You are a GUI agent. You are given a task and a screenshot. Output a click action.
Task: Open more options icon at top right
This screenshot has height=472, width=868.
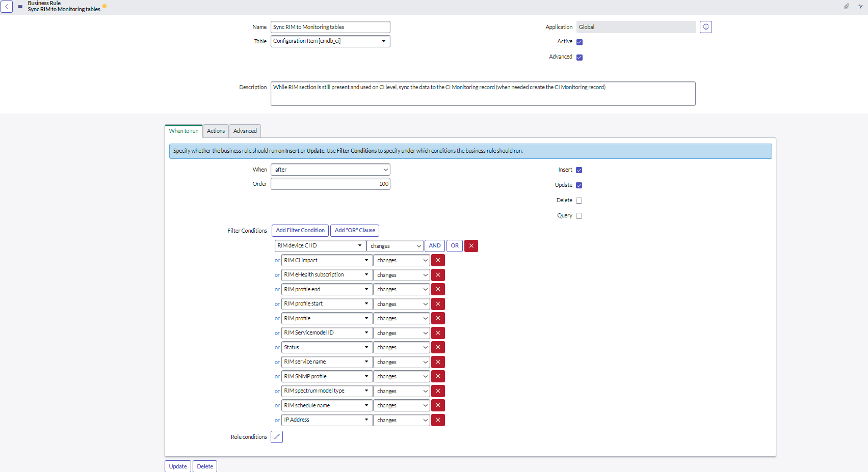[x=860, y=7]
